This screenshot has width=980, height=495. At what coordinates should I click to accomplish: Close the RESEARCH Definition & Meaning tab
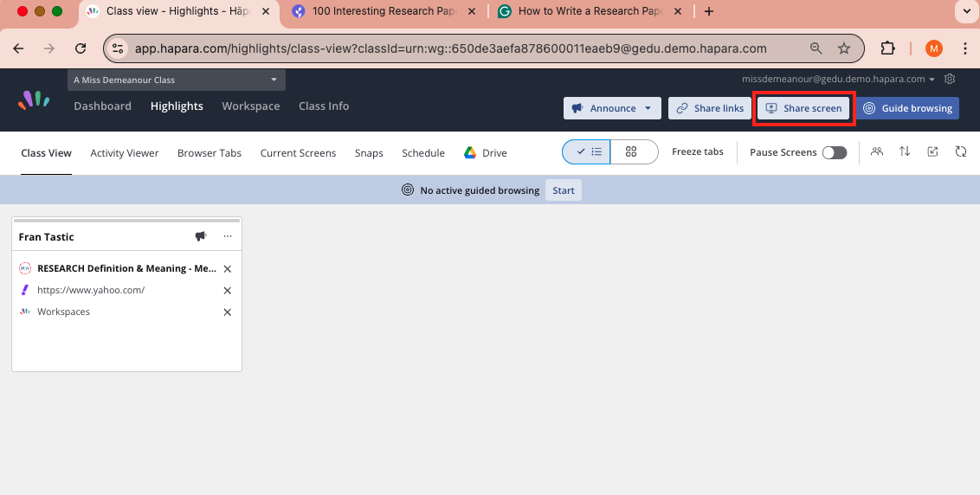click(228, 269)
